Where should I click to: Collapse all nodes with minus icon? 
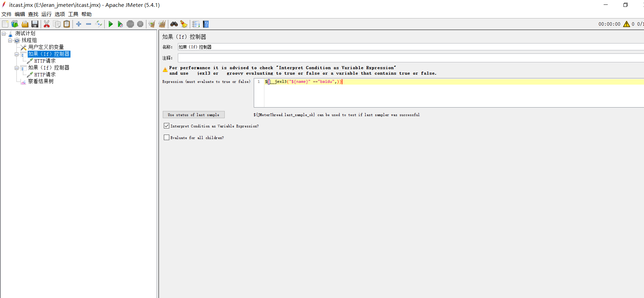tap(89, 24)
